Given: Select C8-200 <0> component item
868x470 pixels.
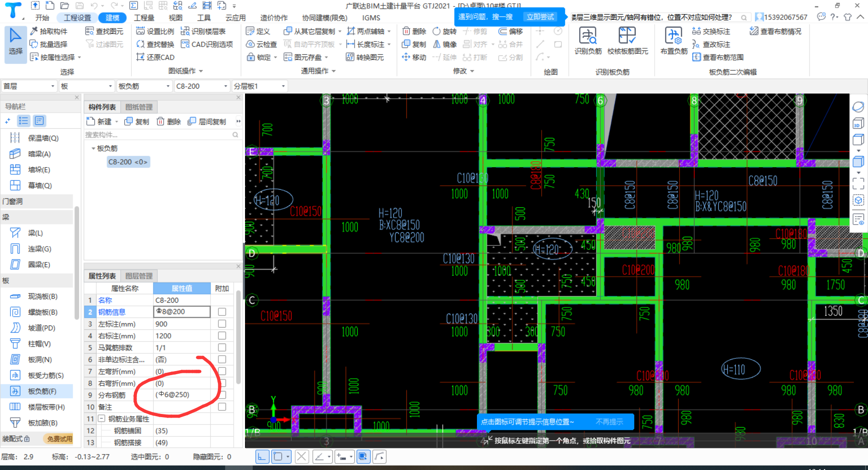Looking at the screenshot, I should [x=128, y=162].
